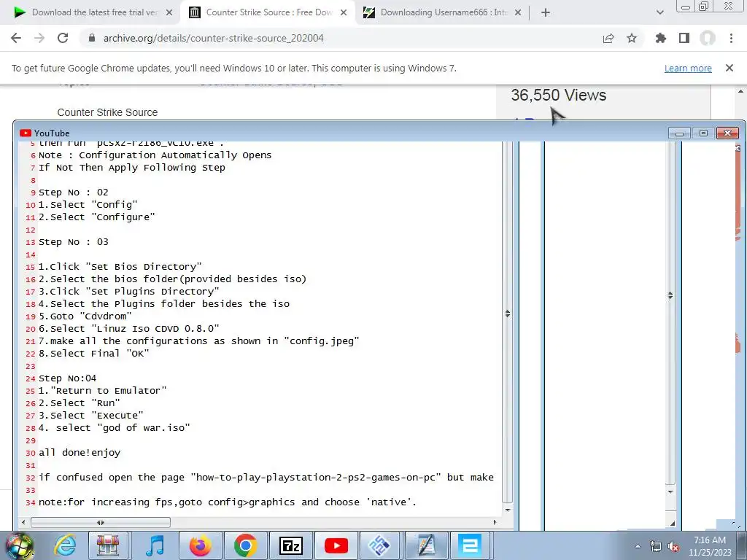The width and height of the screenshot is (747, 560).
Task: Open 7-Zip from the taskbar
Action: tap(291, 545)
